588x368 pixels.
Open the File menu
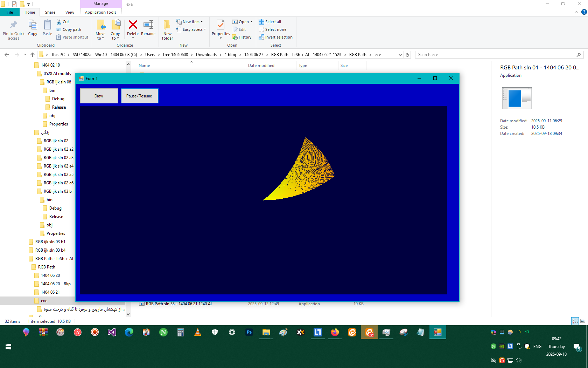(10, 12)
